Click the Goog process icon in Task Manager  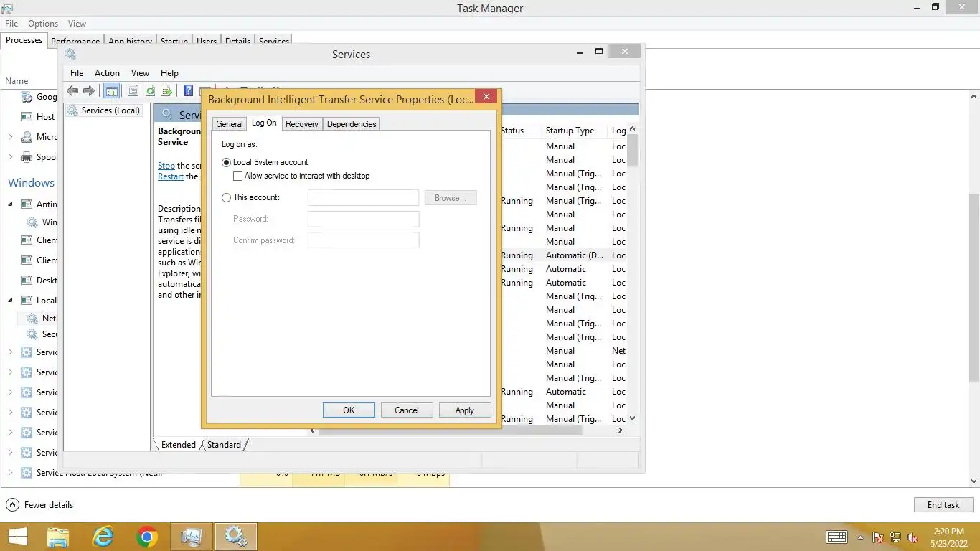(27, 97)
